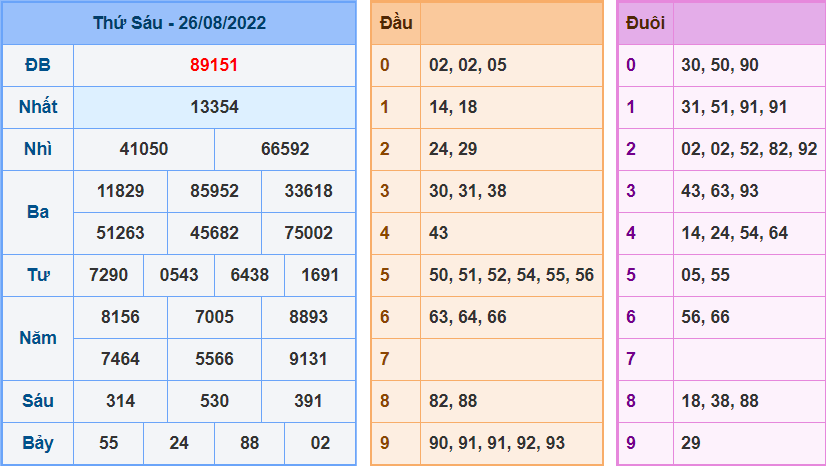826x466 pixels.
Task: Select Đuôi values 43, 63, 93
Action: [x=720, y=191]
